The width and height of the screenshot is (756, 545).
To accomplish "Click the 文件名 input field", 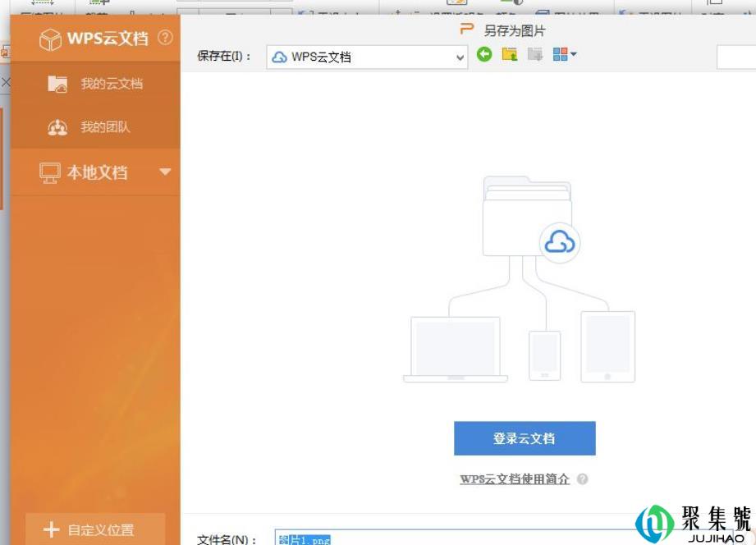I will pyautogui.click(x=451, y=538).
